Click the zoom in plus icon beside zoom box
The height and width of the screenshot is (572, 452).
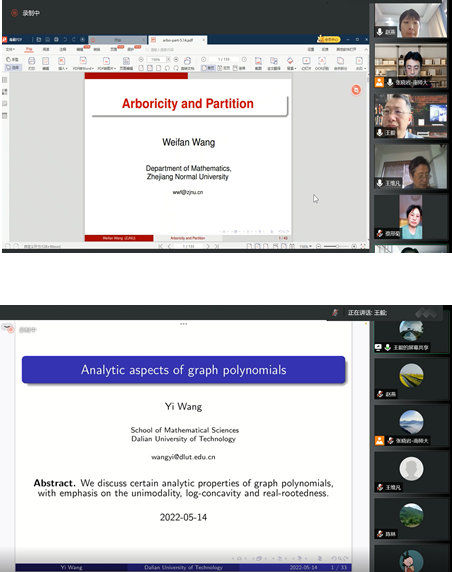click(176, 59)
